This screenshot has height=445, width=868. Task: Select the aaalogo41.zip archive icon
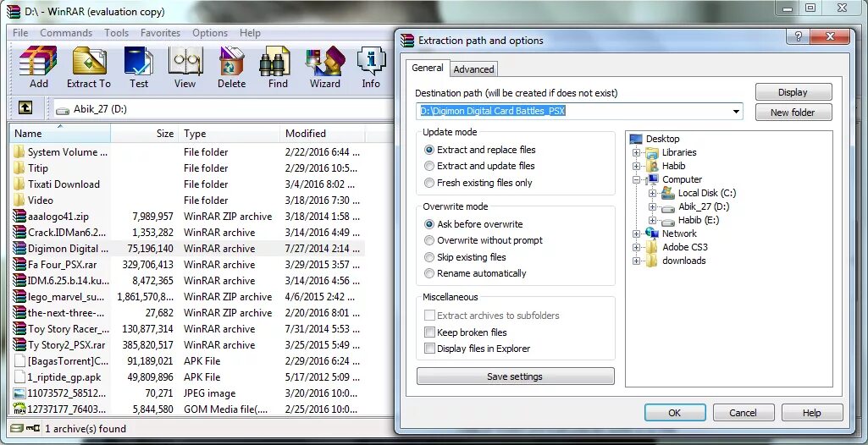click(x=19, y=216)
